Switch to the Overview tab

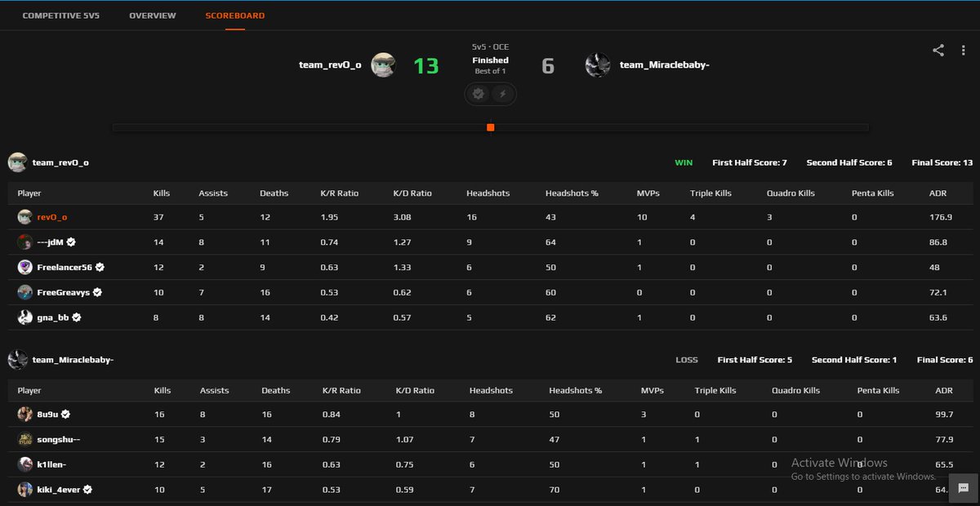point(153,16)
